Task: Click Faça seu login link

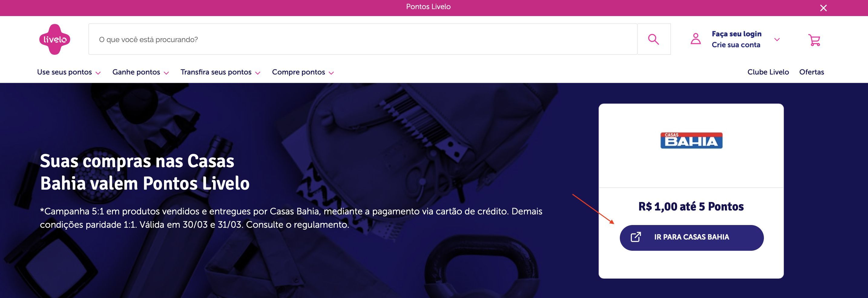Action: click(736, 34)
